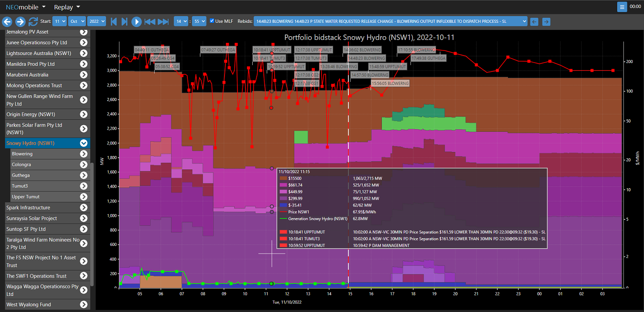Go to next rebid with small right arrow
The width and height of the screenshot is (644, 312).
point(546,21)
